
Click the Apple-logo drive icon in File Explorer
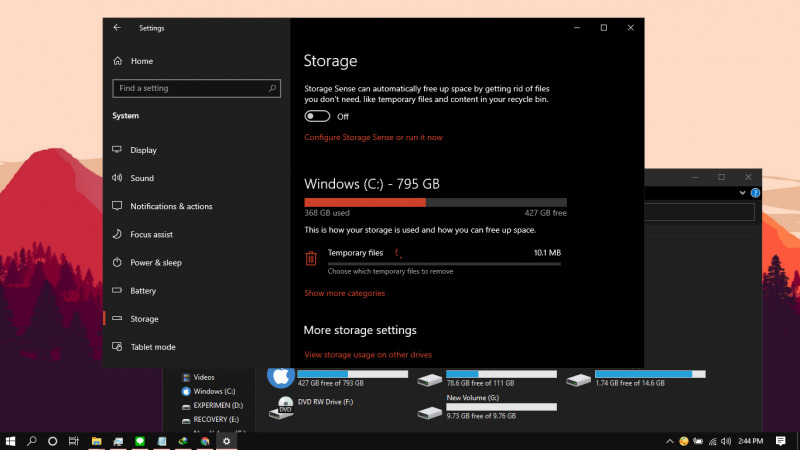pos(281,377)
